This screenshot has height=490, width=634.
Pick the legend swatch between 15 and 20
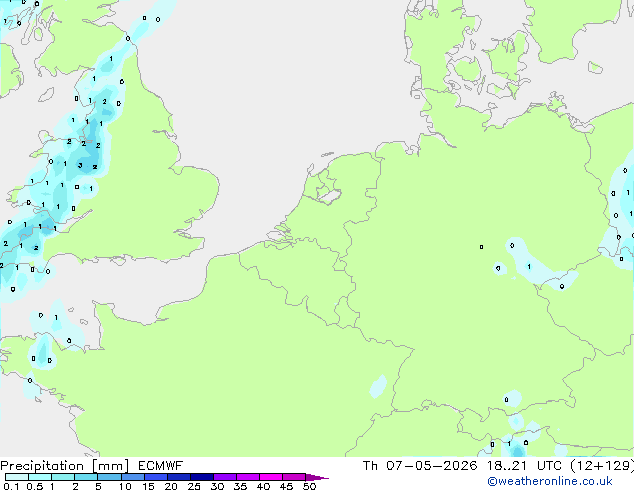(x=156, y=477)
